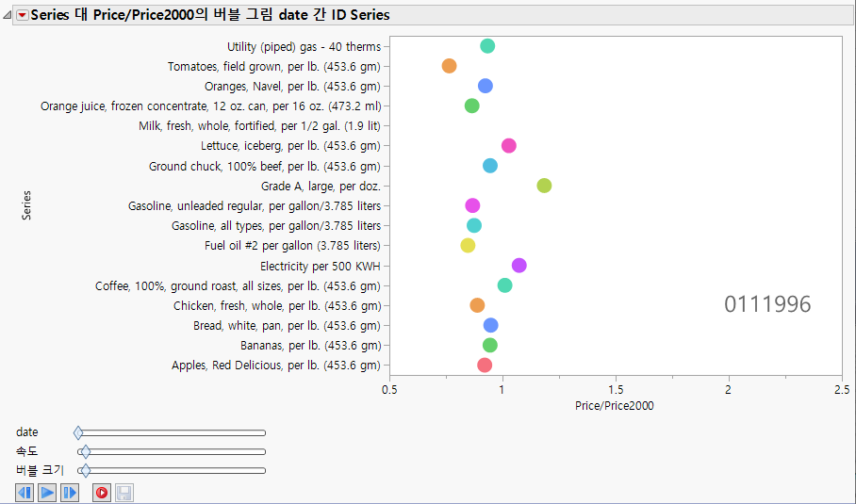The width and height of the screenshot is (856, 504).
Task: Click the 0111996 date label in plot
Action: point(767,304)
